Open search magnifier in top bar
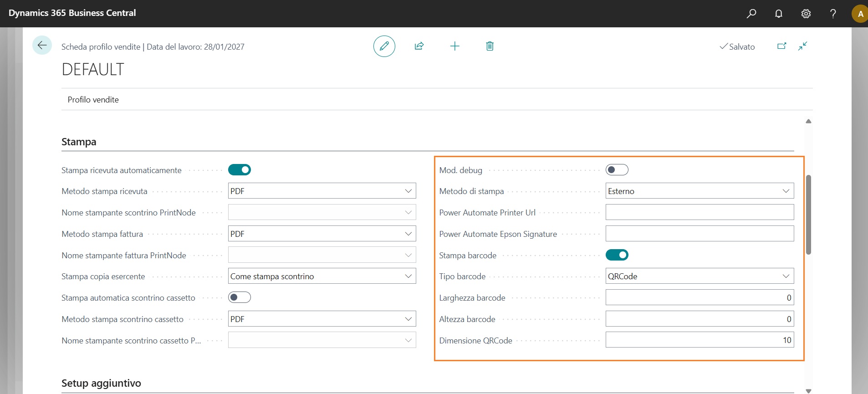This screenshot has width=868, height=394. (x=751, y=14)
